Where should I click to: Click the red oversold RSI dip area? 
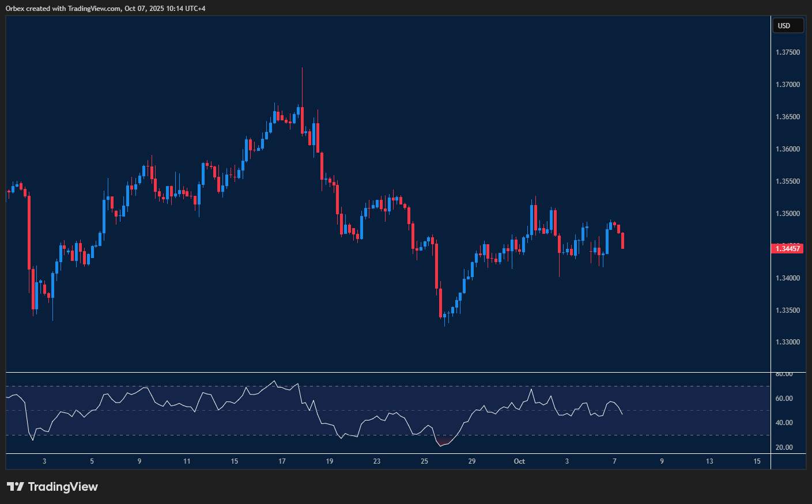tap(443, 443)
